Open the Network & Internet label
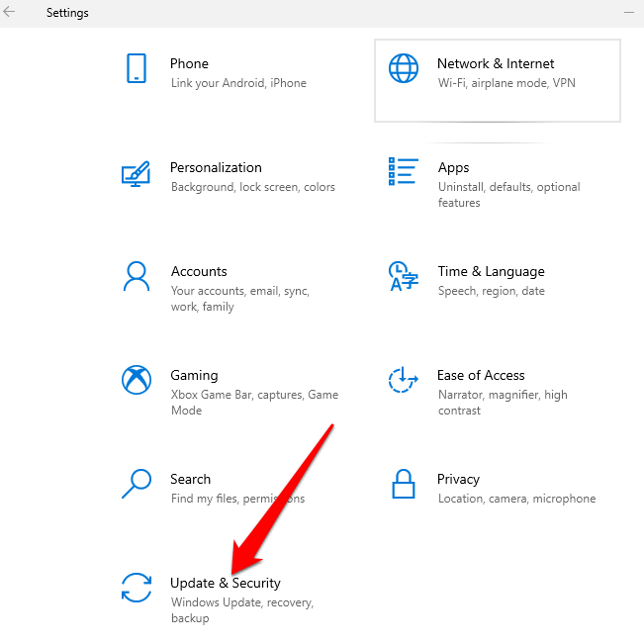This screenshot has width=644, height=644. (x=496, y=63)
